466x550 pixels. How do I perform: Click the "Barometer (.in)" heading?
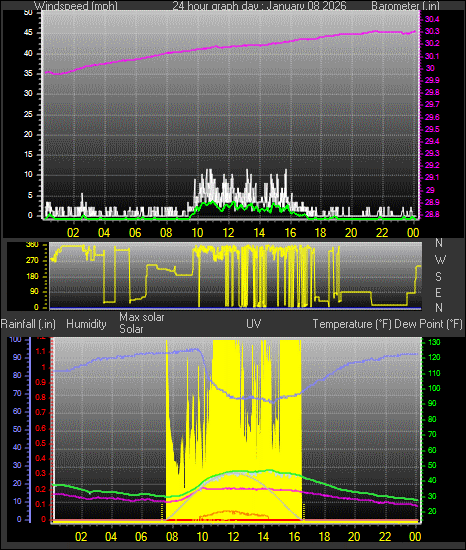tap(405, 5)
